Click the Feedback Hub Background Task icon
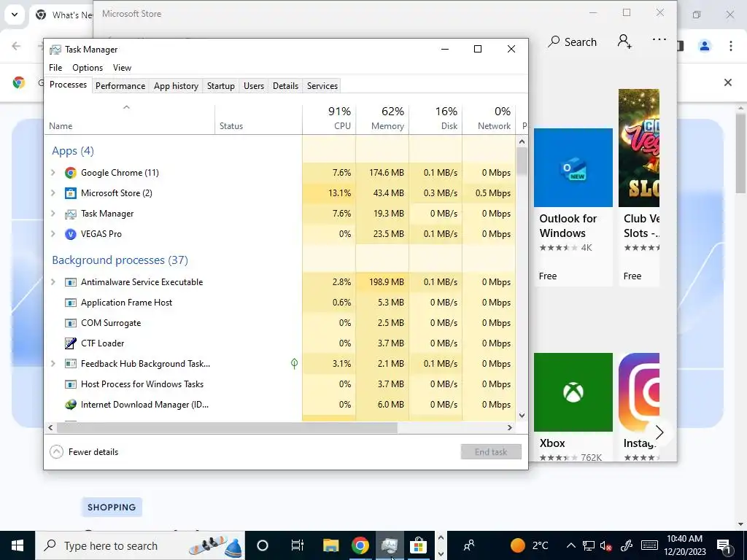 (71, 364)
